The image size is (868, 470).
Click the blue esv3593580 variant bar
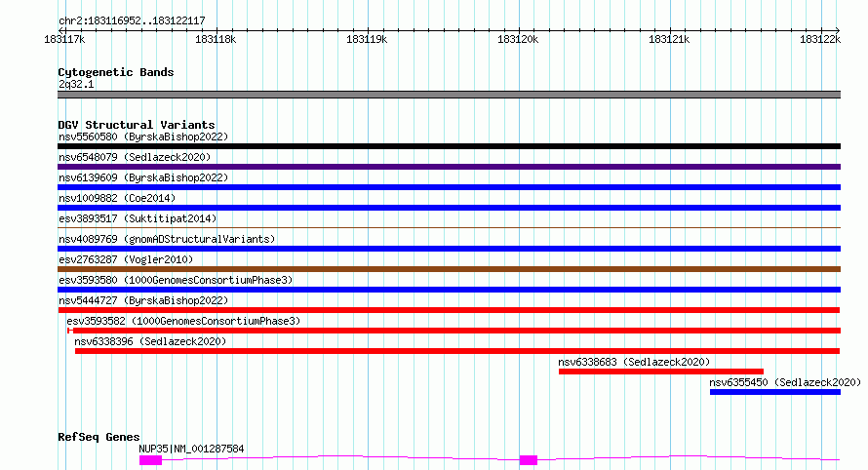pos(449,290)
